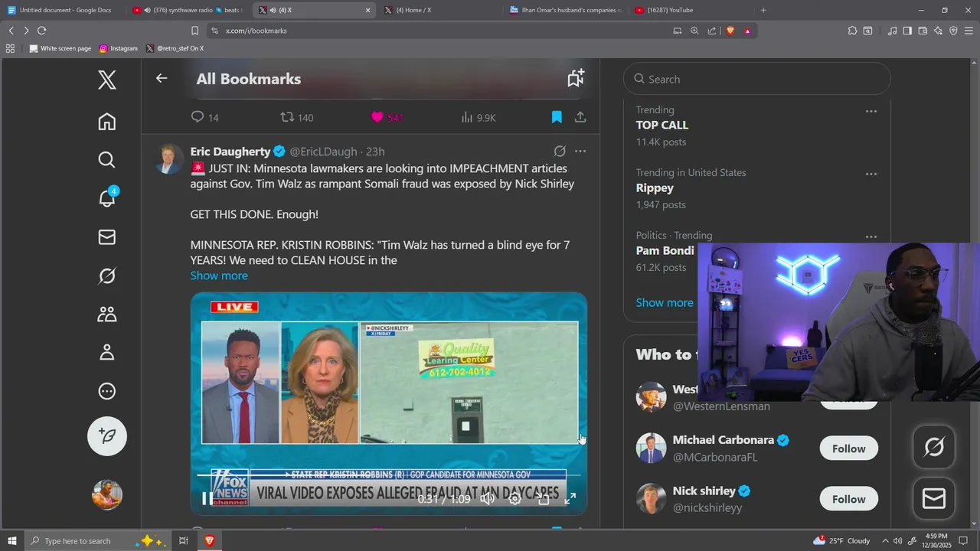Enter video fullscreen mode
Screen dimensions: 980x551
(570, 499)
